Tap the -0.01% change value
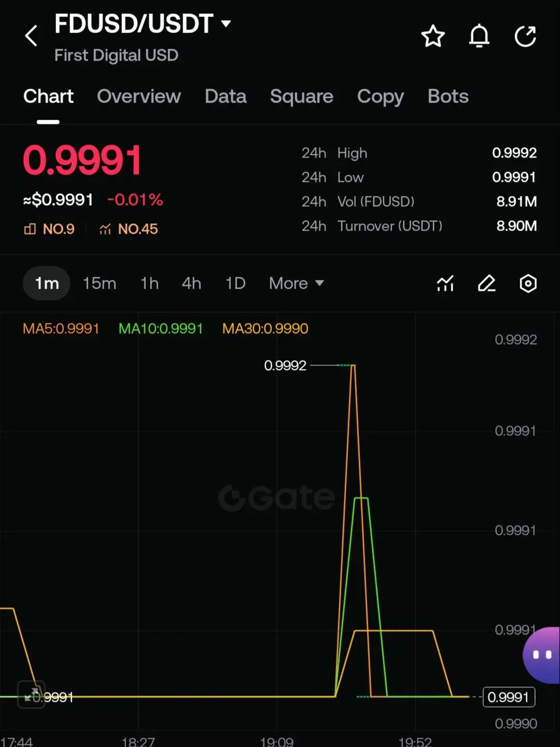560x747 pixels. pyautogui.click(x=135, y=200)
